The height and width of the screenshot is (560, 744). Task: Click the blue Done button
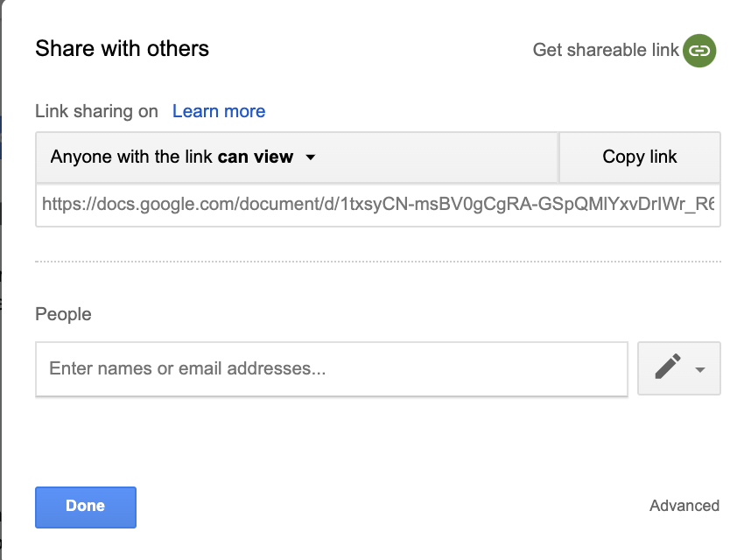(86, 507)
